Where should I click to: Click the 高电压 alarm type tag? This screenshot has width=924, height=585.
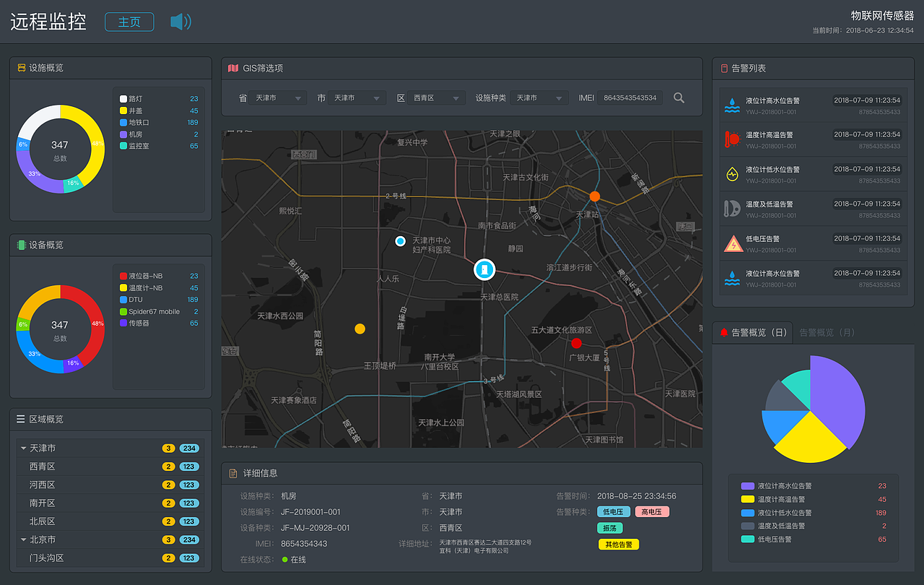click(x=653, y=512)
